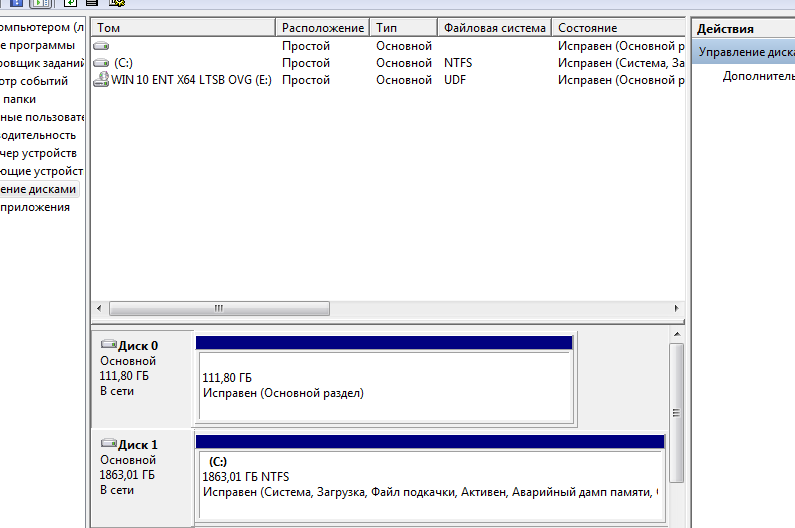The height and width of the screenshot is (528, 795).
Task: Click the UDF file system cell
Action: [455, 80]
